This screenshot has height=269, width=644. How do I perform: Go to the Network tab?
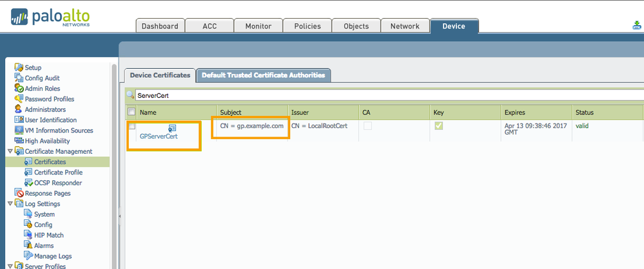click(x=405, y=26)
